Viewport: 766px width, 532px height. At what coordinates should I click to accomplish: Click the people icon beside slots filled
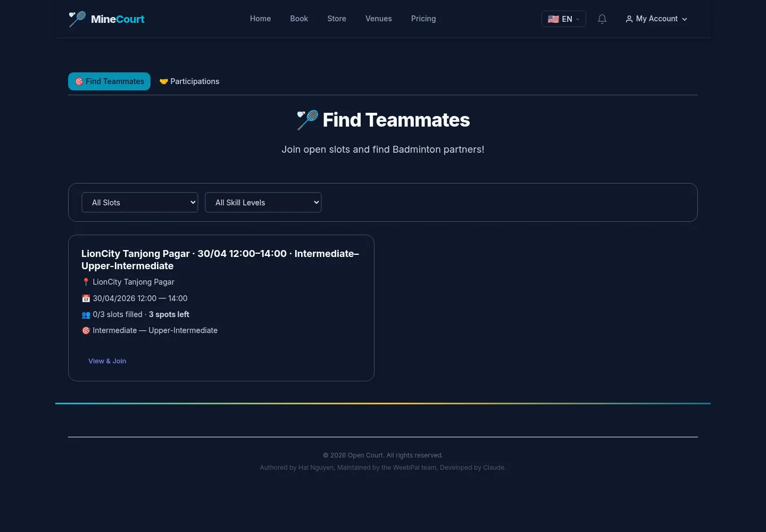(x=86, y=314)
